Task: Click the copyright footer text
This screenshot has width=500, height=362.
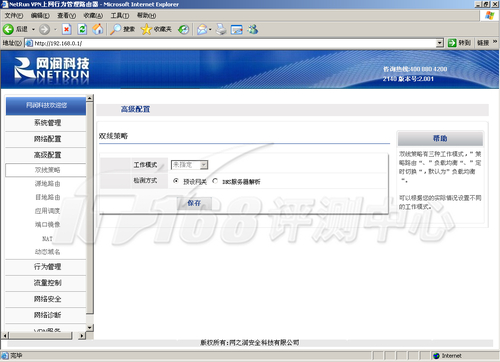Action: (x=249, y=343)
